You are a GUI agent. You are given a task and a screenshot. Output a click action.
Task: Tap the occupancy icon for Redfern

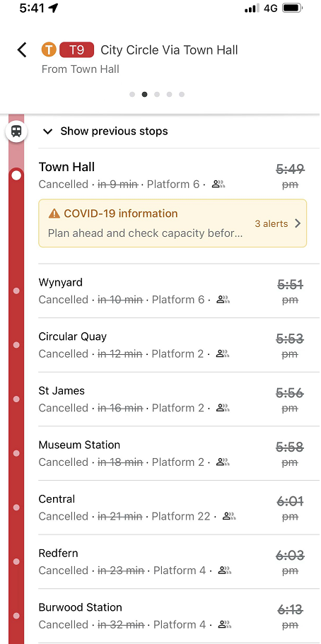(x=224, y=570)
